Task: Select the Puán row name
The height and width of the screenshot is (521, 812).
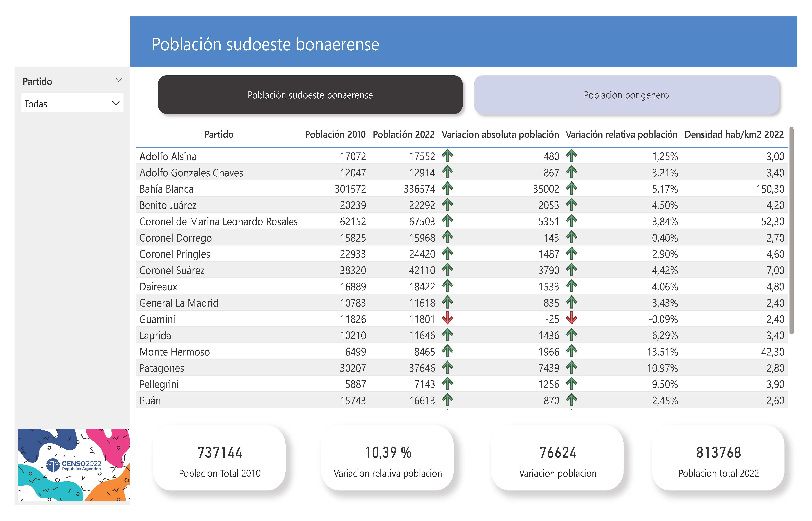Action: 150,401
